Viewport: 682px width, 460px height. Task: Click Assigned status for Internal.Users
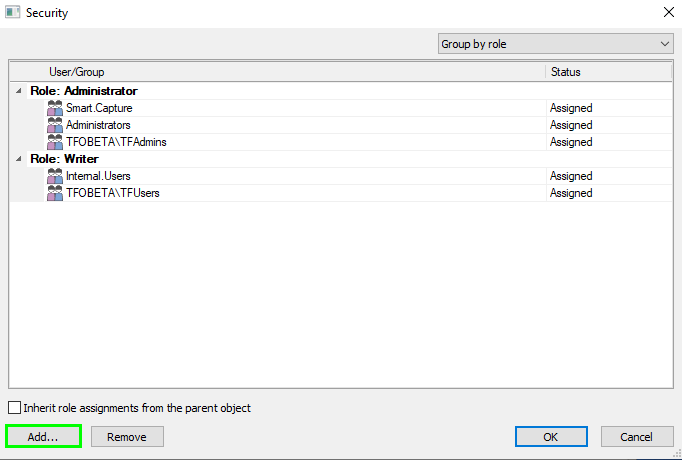pyautogui.click(x=571, y=176)
